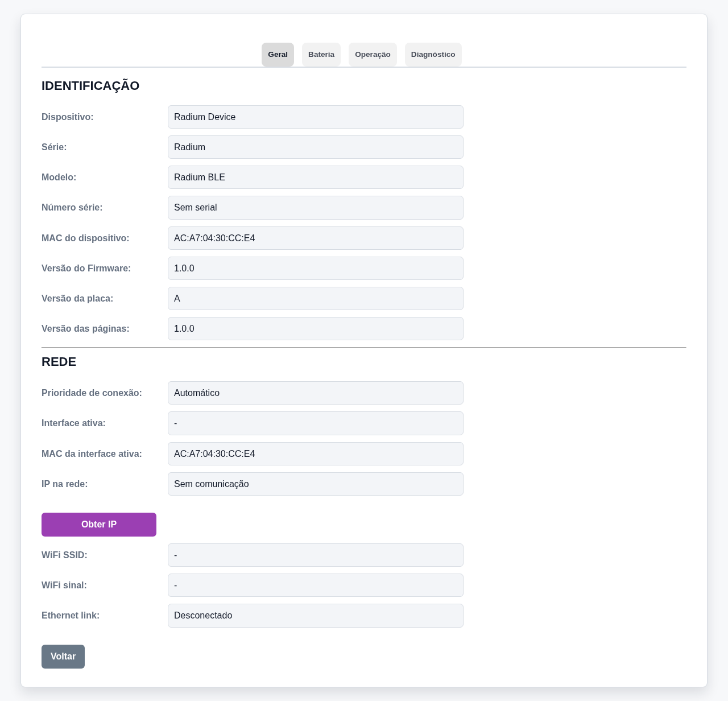Click the IDENTIFICAÇÃO section heading
The height and width of the screenshot is (701, 728).
[x=90, y=86]
